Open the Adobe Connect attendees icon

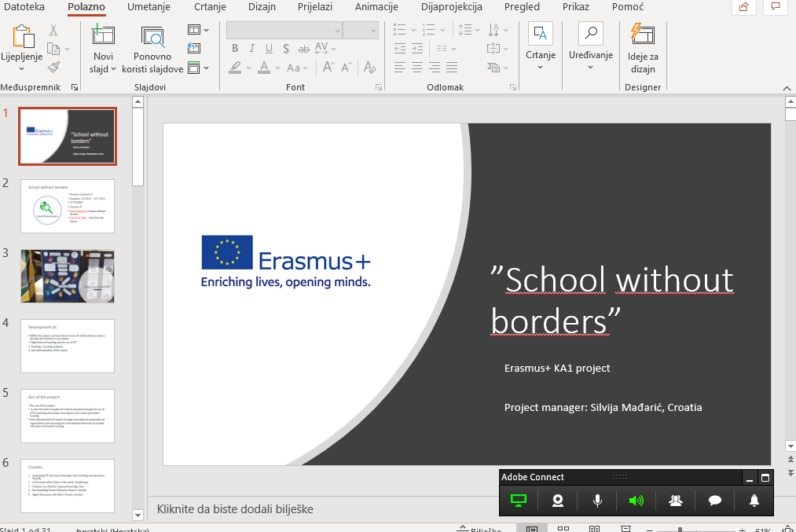click(x=675, y=501)
